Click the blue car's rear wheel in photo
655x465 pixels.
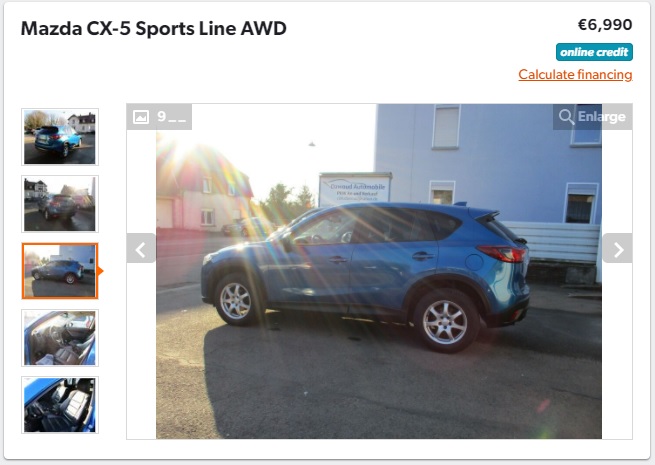[x=445, y=322]
